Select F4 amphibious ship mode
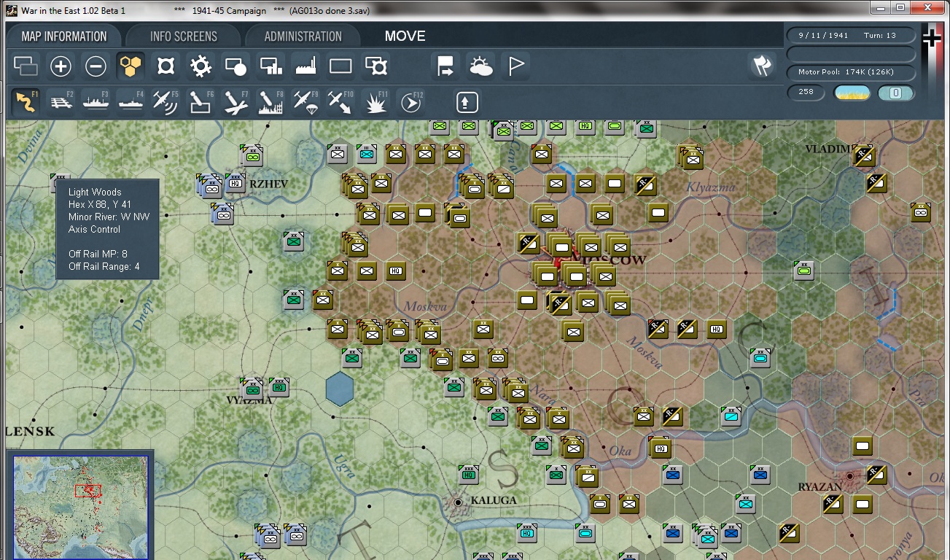The image size is (950, 560). pos(131,102)
